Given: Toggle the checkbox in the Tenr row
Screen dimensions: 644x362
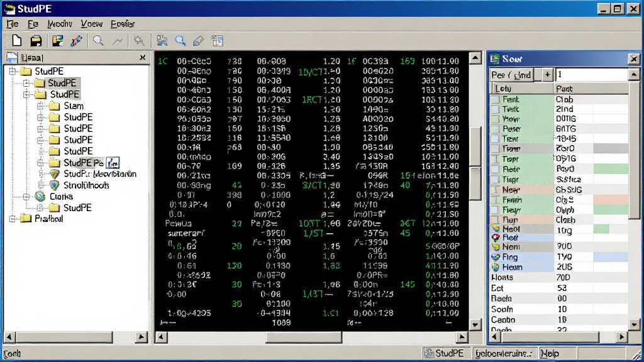Looking at the screenshot, I should point(496,139).
